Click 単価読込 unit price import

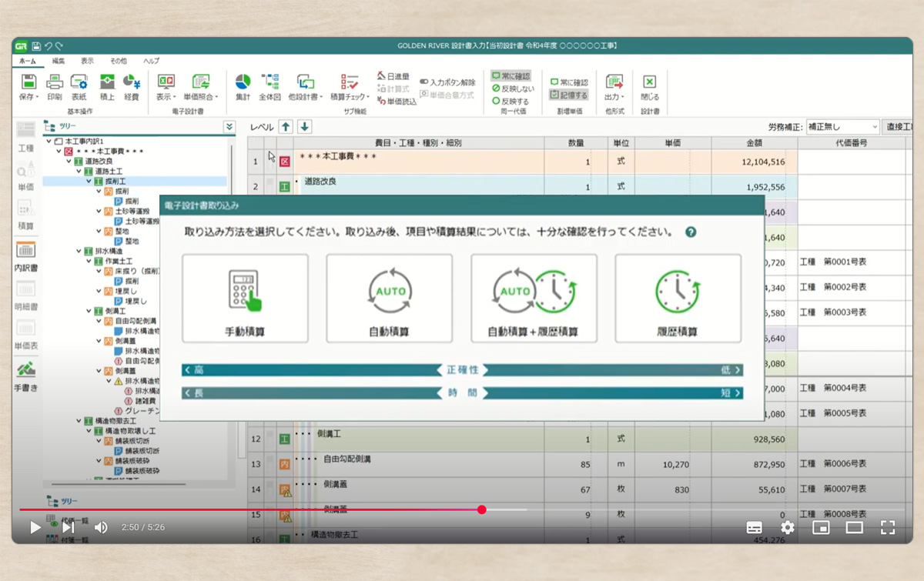coord(397,101)
